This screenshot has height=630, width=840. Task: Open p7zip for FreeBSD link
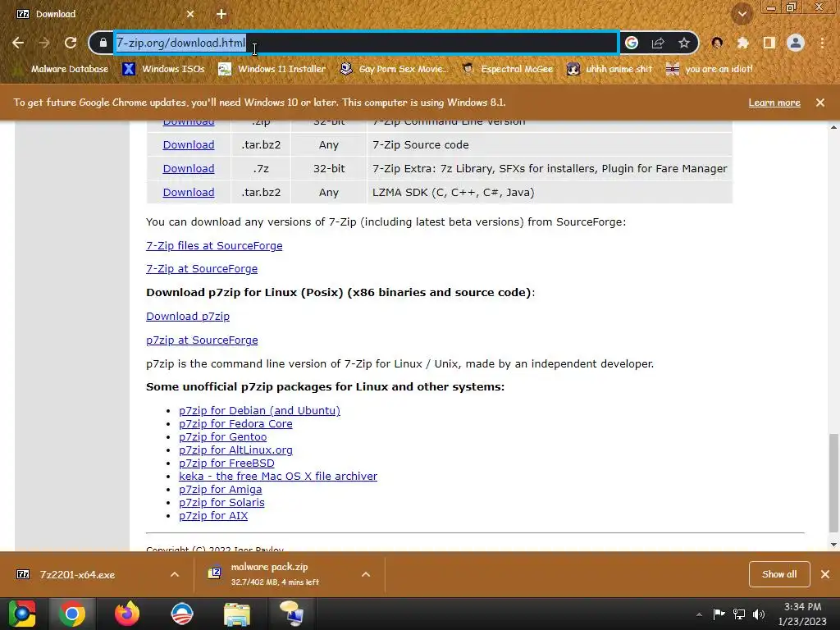226,463
